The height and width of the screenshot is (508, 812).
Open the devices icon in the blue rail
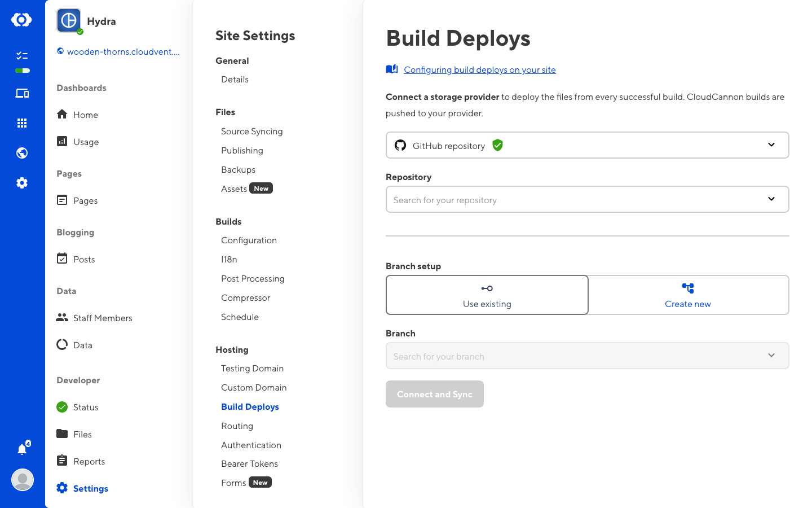(x=22, y=93)
